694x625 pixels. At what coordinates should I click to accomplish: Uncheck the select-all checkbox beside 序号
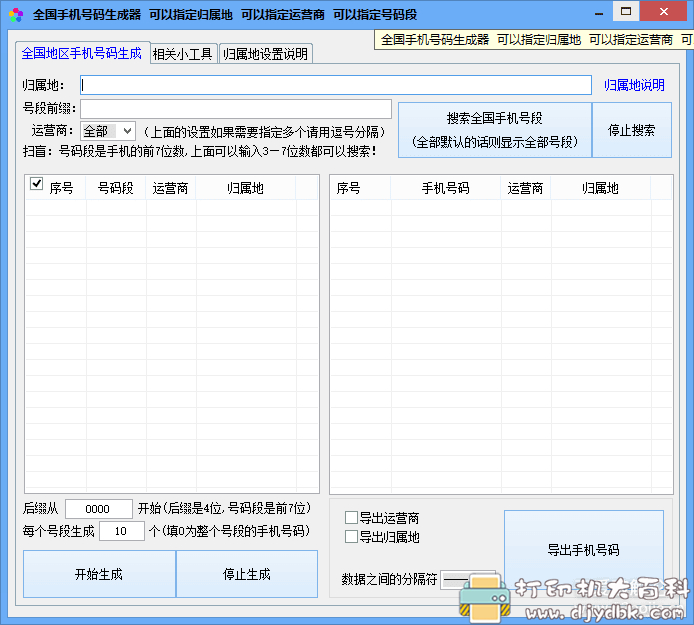(36, 183)
